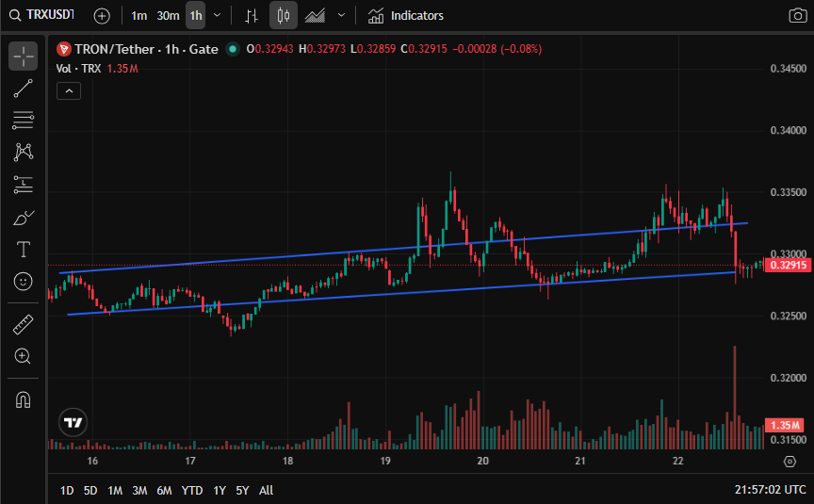Open the TRXUSDT symbol search
The height and width of the screenshot is (504, 814).
pyautogui.click(x=42, y=15)
